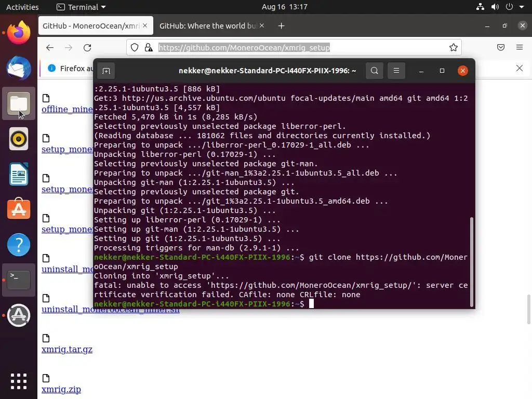
Task: Open the Activities overview
Action: coord(22,7)
